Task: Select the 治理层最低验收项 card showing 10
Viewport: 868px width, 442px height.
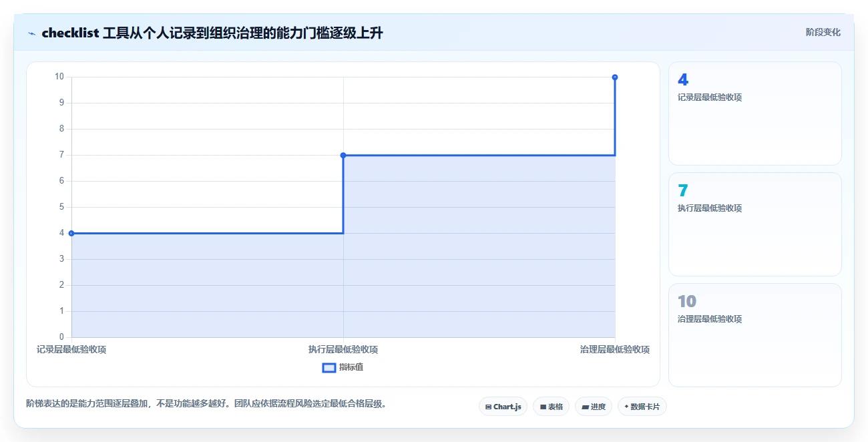Action: click(755, 335)
